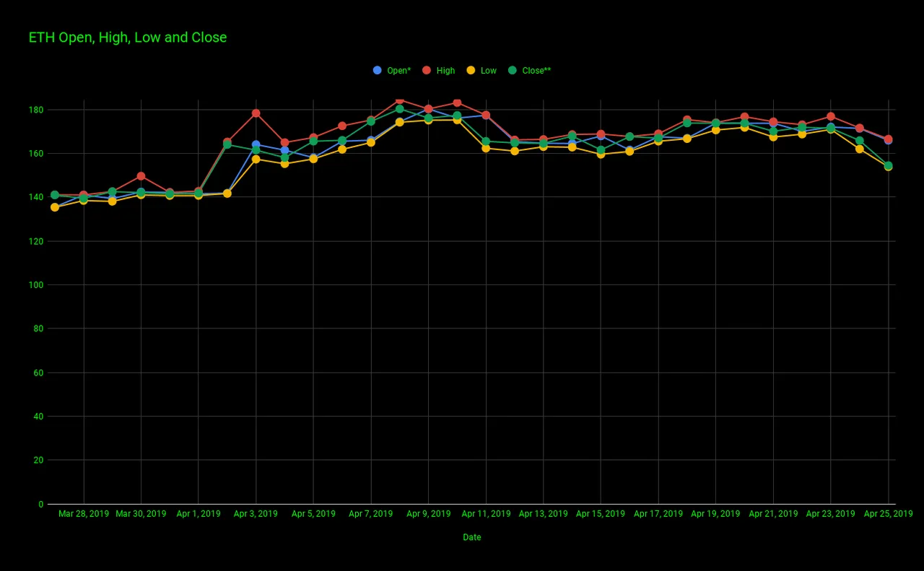Click the yellow Low point on Apr 4
Image resolution: width=924 pixels, height=571 pixels.
click(x=284, y=164)
